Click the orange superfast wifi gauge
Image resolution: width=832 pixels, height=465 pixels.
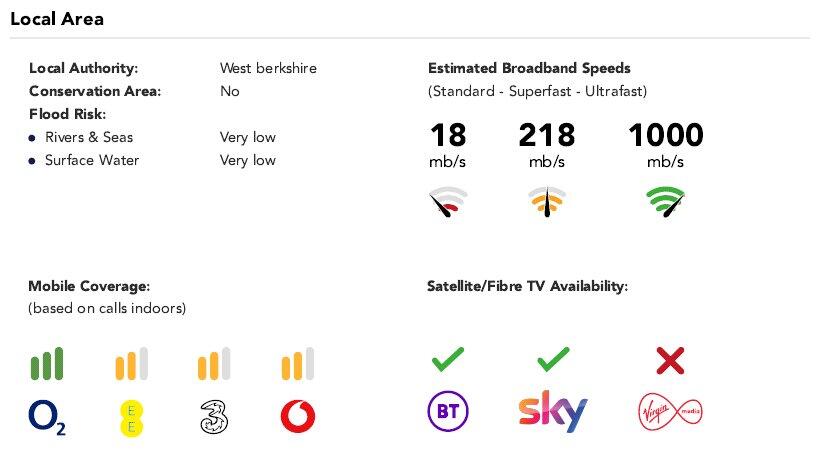[547, 202]
